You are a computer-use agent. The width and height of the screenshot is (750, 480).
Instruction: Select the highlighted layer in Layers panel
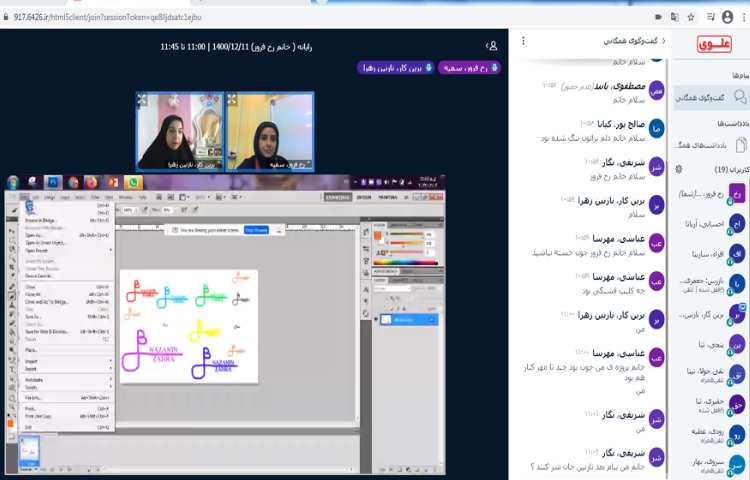(409, 319)
